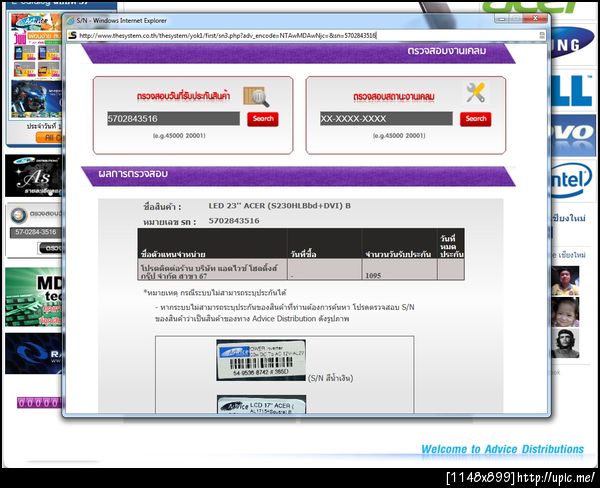Click the site icon in the address bar

pyautogui.click(x=72, y=36)
